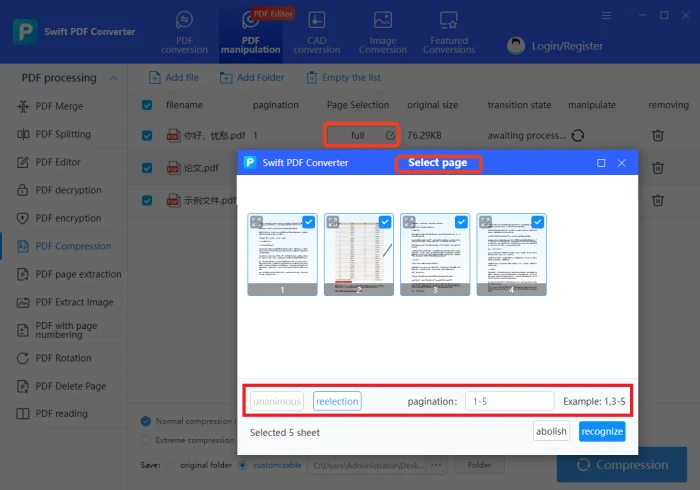Click Empty the list button
Image resolution: width=700 pixels, height=490 pixels.
pos(343,78)
